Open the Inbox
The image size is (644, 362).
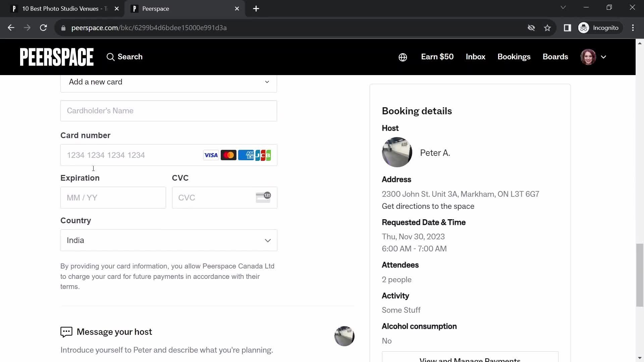[475, 57]
